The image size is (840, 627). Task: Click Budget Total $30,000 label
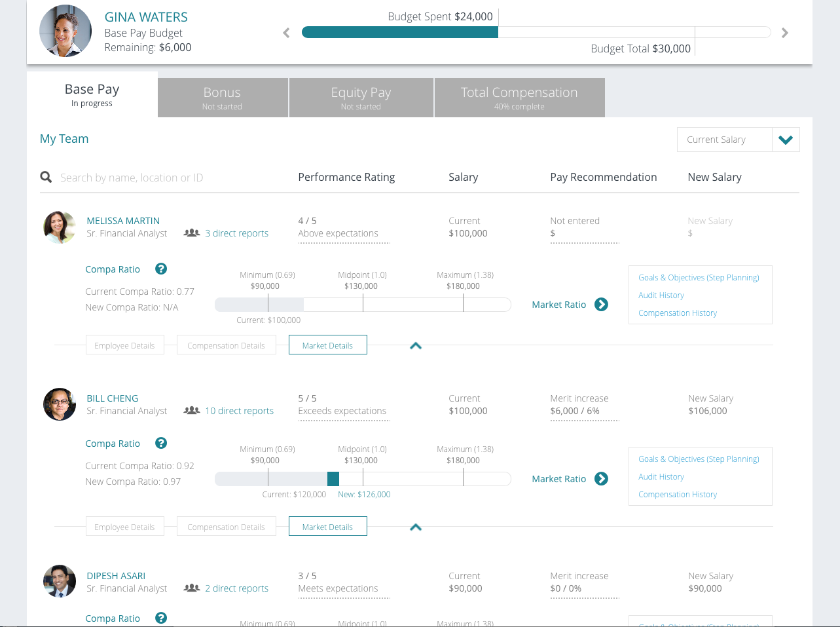(x=640, y=48)
